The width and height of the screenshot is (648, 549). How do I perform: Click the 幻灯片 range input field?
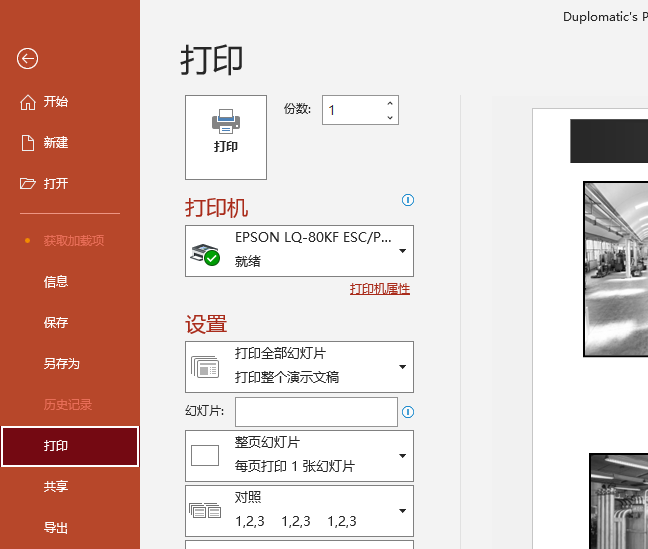[316, 412]
